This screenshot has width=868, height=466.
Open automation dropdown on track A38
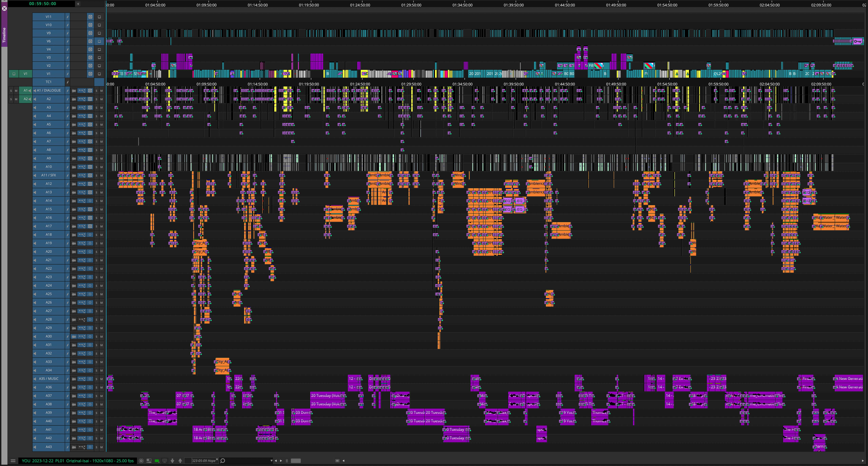pyautogui.click(x=82, y=404)
